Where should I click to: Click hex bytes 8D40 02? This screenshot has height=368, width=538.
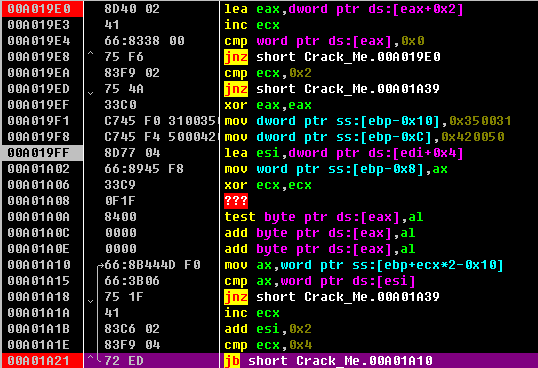132,9
